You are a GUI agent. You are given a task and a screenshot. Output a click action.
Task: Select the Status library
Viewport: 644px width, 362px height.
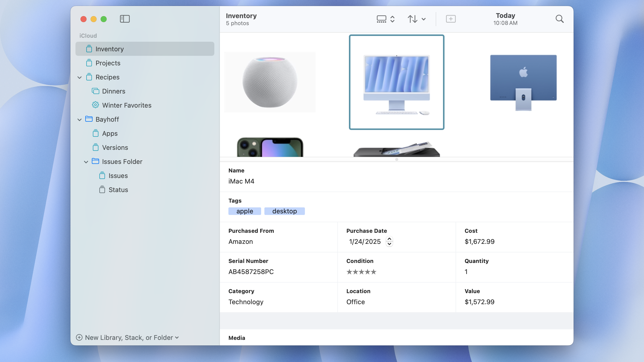click(145, 190)
